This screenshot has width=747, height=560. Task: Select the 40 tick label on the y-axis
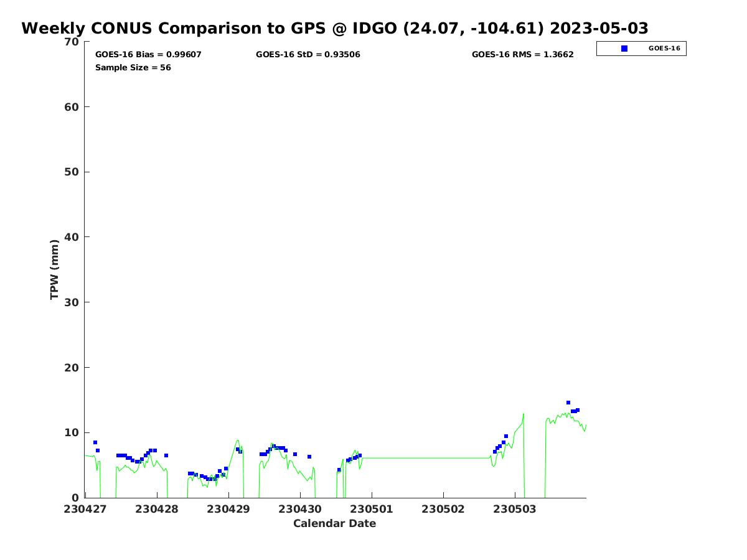pos(72,237)
